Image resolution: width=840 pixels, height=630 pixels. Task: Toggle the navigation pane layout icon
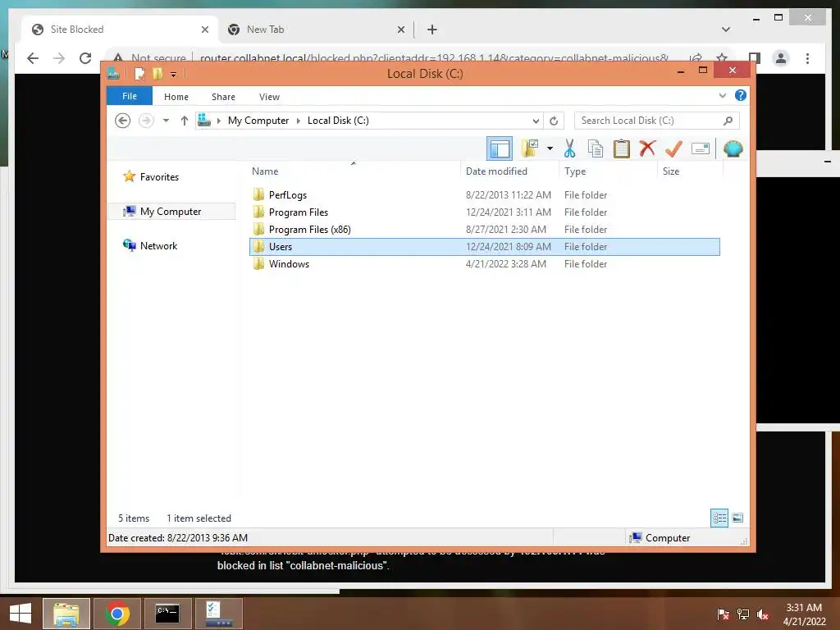[x=500, y=148]
